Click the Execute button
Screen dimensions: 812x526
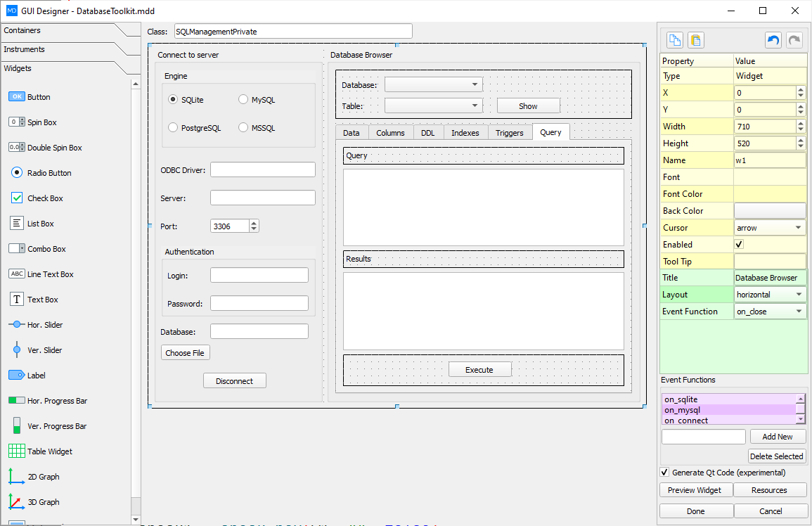click(479, 370)
